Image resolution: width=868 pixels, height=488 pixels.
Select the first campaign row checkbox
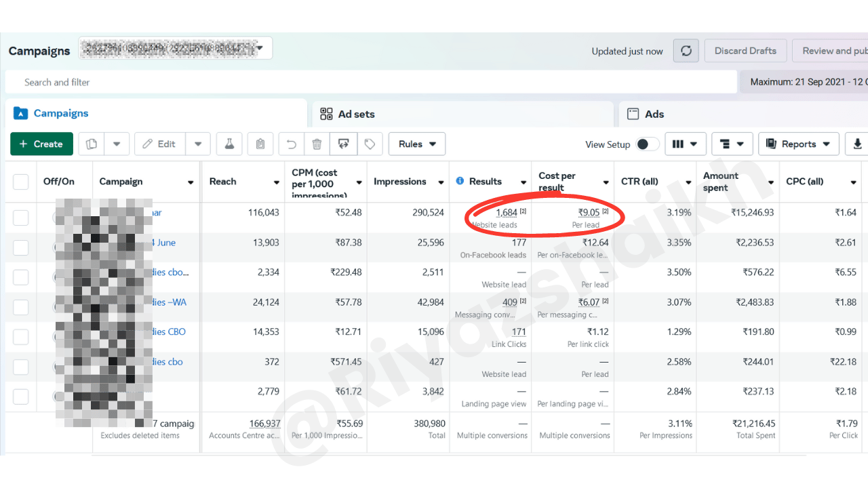[x=21, y=218]
